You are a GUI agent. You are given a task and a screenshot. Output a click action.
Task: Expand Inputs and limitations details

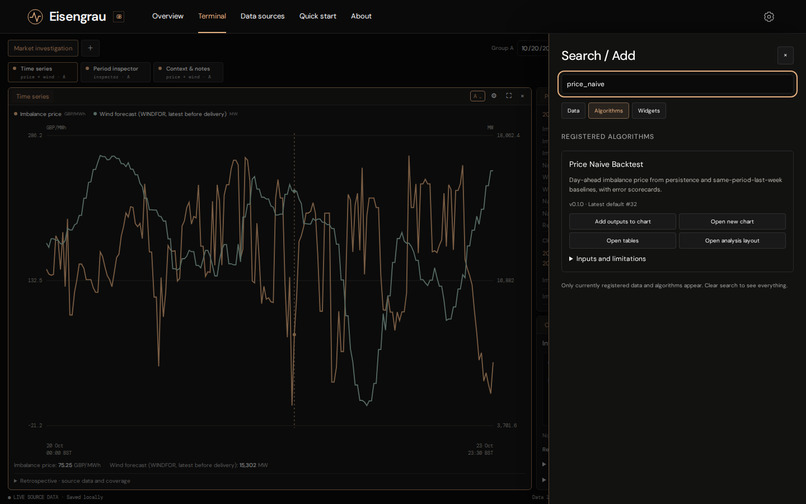[x=607, y=259]
